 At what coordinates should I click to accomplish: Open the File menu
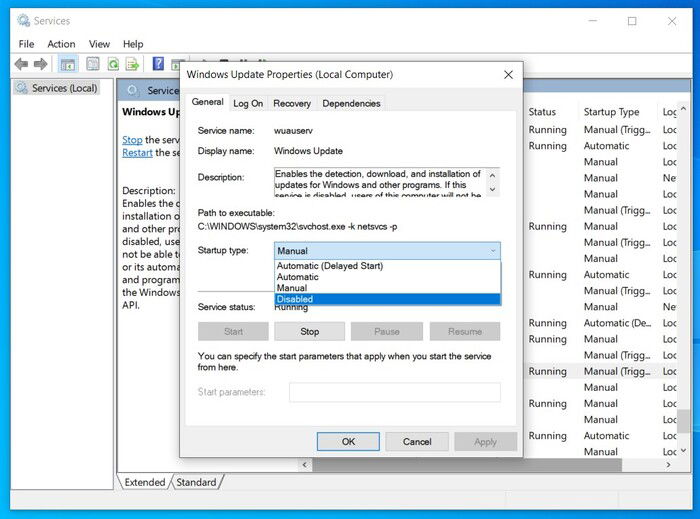pos(26,44)
